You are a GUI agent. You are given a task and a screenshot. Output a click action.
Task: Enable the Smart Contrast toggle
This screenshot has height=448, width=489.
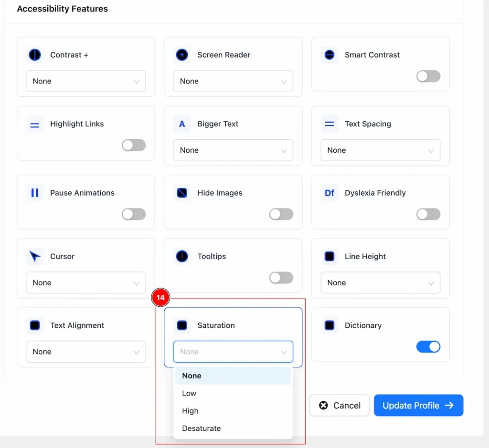pyautogui.click(x=428, y=76)
